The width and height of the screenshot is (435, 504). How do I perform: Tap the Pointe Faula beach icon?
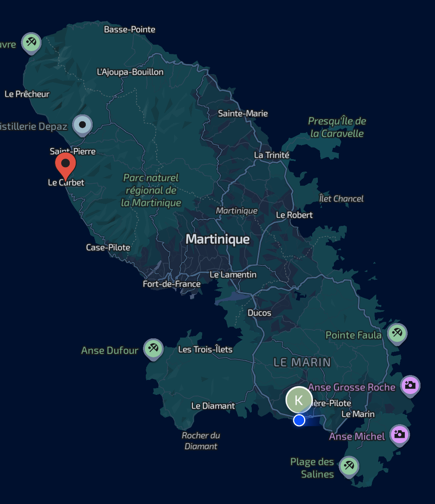click(x=397, y=333)
